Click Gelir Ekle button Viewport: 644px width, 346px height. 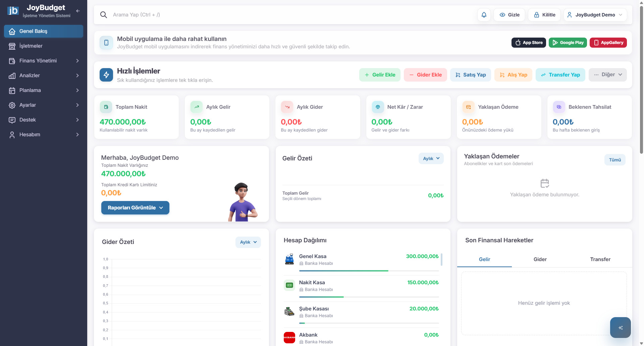(380, 75)
